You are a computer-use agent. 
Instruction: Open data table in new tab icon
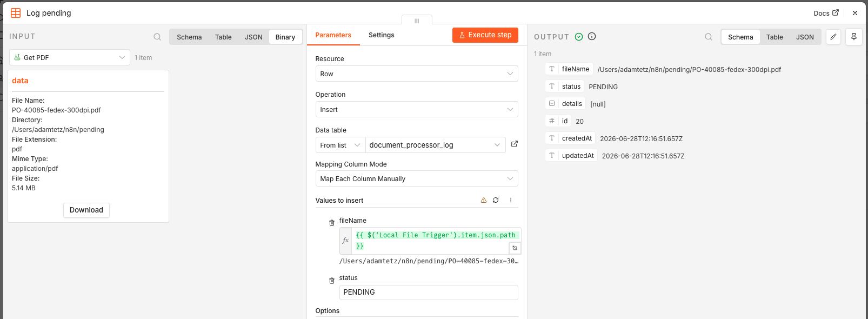[x=515, y=144]
